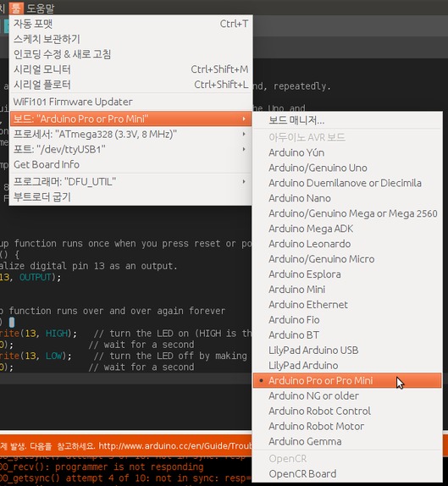Choose the plain LilyPad Arduino board
Viewport: 448px width, 486px height.
pyautogui.click(x=347, y=365)
